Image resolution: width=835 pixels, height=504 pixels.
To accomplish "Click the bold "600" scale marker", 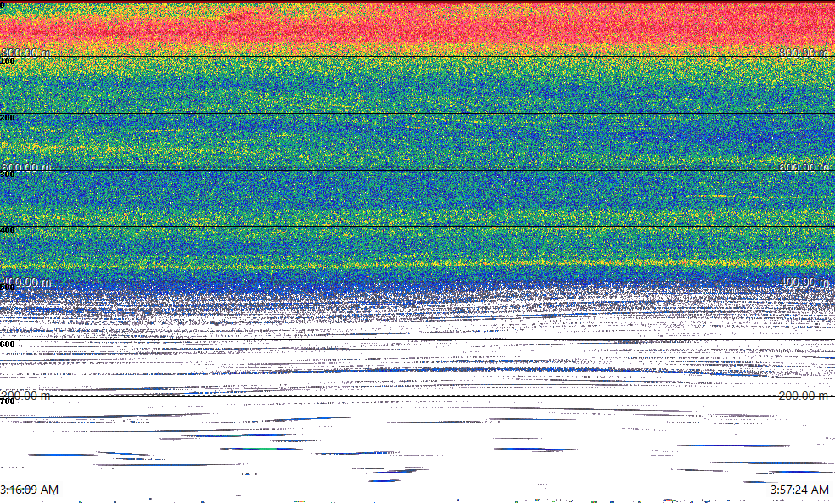I will tap(8, 344).
